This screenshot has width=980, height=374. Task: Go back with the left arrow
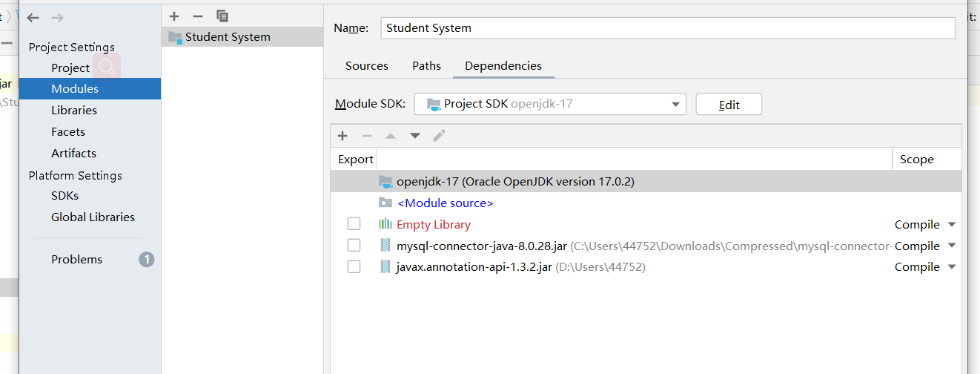point(33,17)
